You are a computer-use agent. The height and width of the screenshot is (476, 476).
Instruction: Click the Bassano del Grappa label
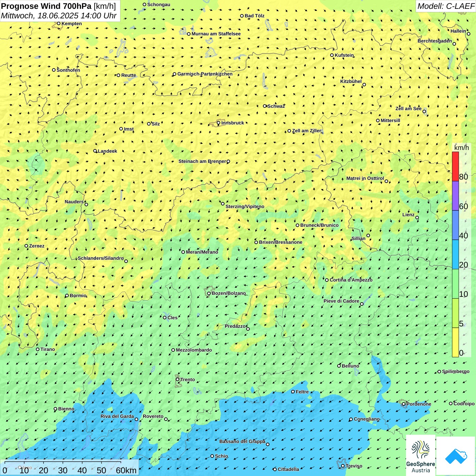pos(242,441)
